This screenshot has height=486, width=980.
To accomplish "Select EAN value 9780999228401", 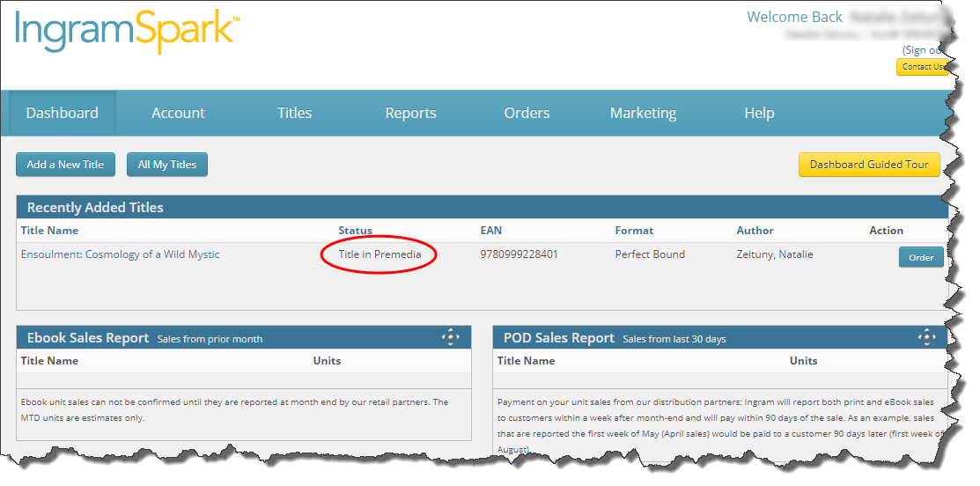I will (519, 254).
